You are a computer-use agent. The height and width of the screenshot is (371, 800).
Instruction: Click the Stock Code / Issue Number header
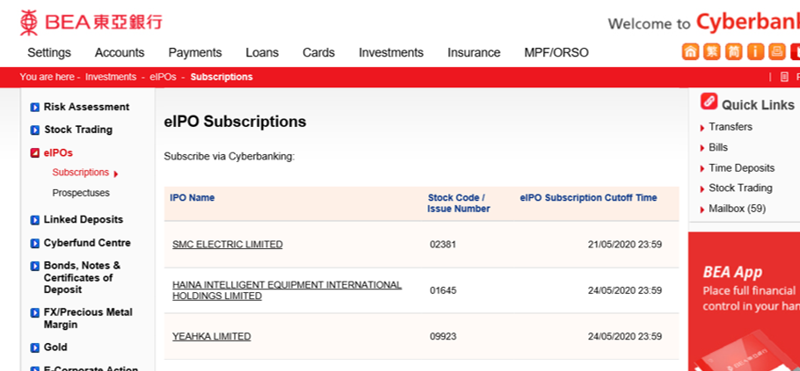click(458, 203)
